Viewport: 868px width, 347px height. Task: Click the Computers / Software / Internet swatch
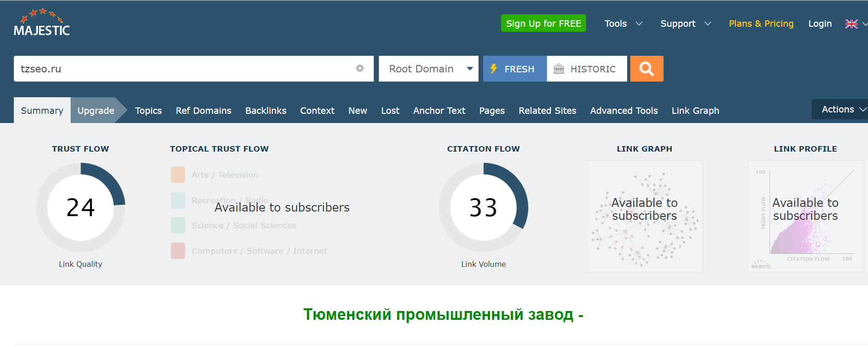click(x=178, y=251)
